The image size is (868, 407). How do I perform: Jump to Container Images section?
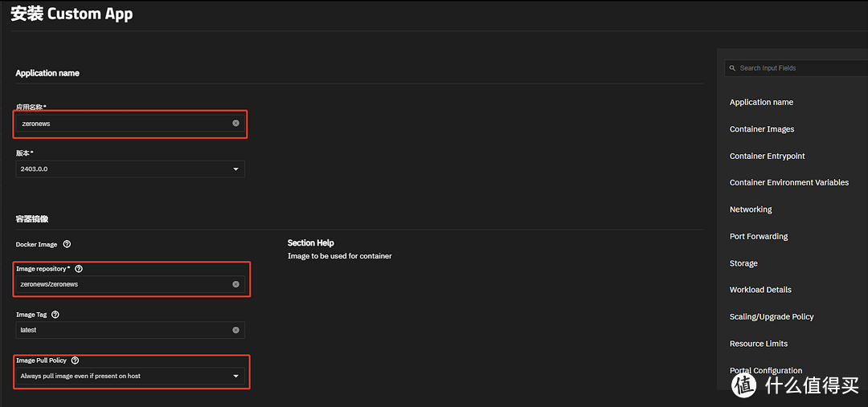(x=761, y=129)
